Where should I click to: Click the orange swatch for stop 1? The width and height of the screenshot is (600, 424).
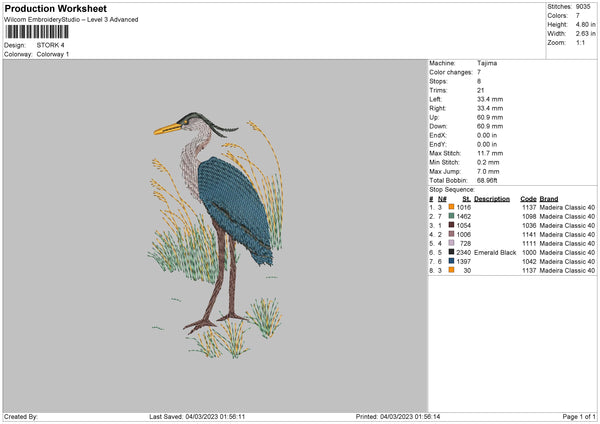452,207
